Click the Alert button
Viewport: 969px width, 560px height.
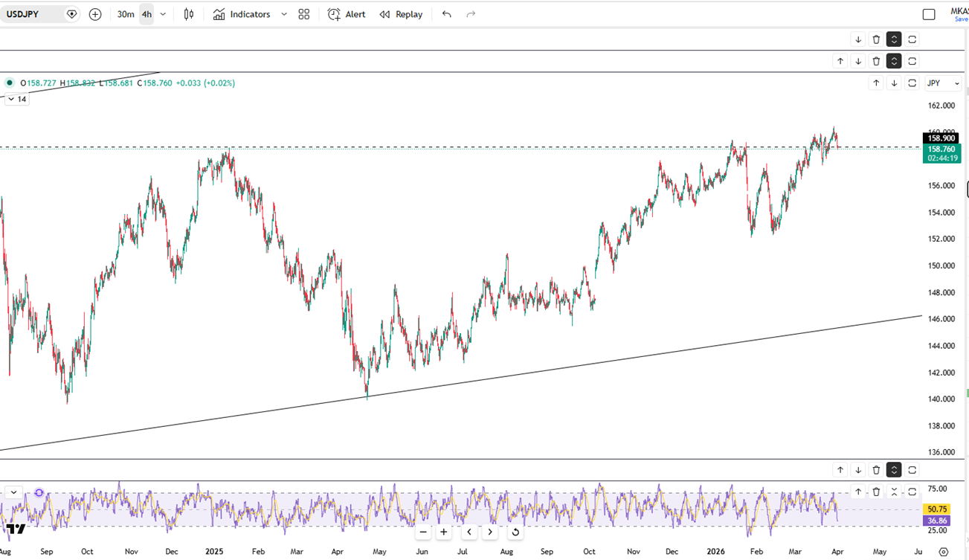click(x=347, y=14)
